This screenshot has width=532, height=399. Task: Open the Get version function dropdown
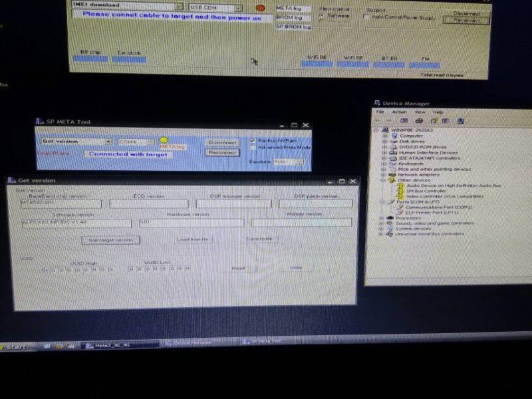108,142
